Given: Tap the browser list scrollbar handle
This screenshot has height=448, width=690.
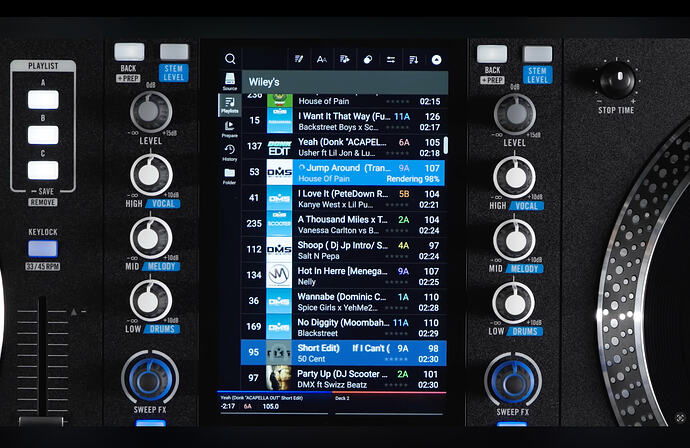Looking at the screenshot, I should [445, 145].
